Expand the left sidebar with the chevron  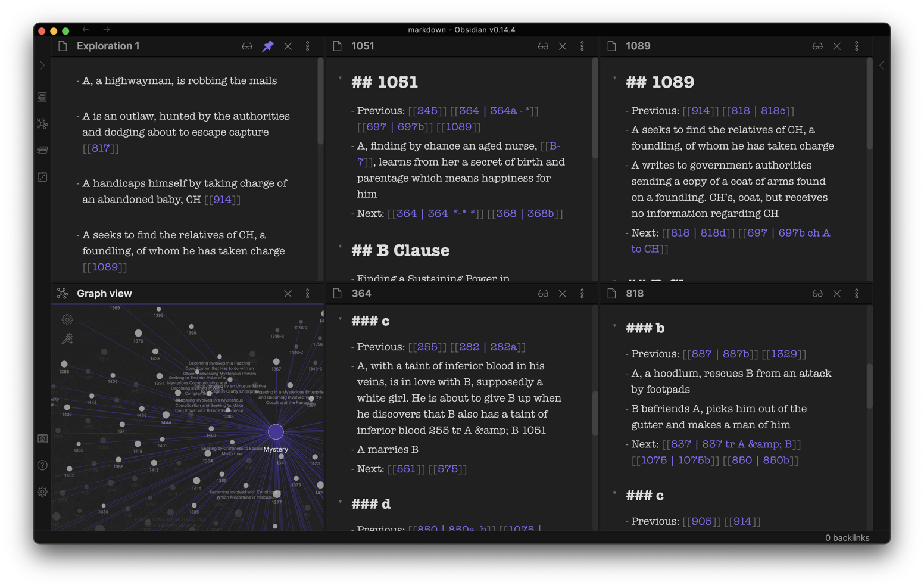click(42, 66)
